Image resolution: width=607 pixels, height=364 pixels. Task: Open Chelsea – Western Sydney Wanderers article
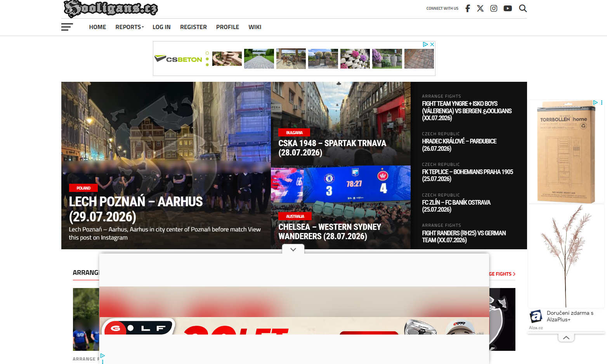click(x=330, y=231)
